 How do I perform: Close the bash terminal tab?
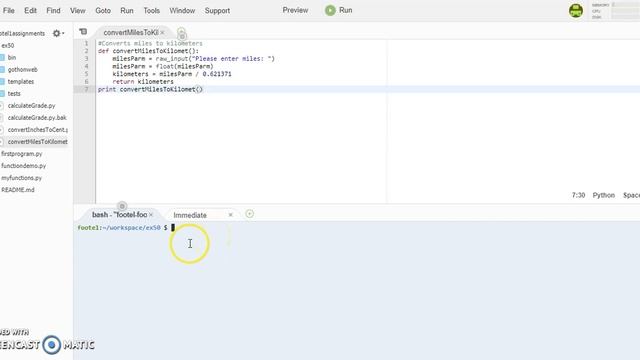point(151,215)
